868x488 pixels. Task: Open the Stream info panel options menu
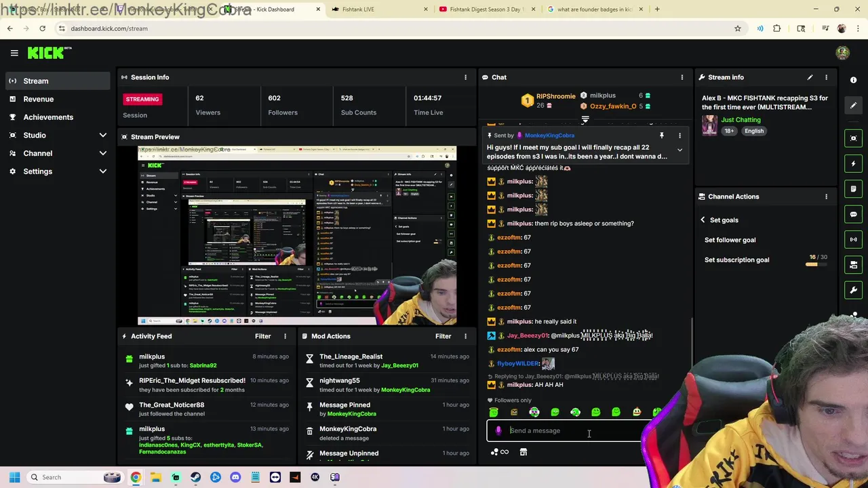[826, 77]
